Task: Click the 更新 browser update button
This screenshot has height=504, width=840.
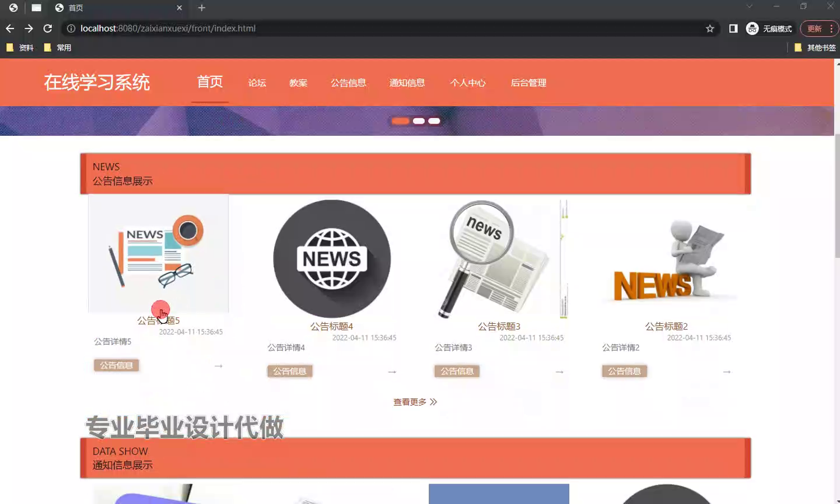Action: click(x=820, y=29)
